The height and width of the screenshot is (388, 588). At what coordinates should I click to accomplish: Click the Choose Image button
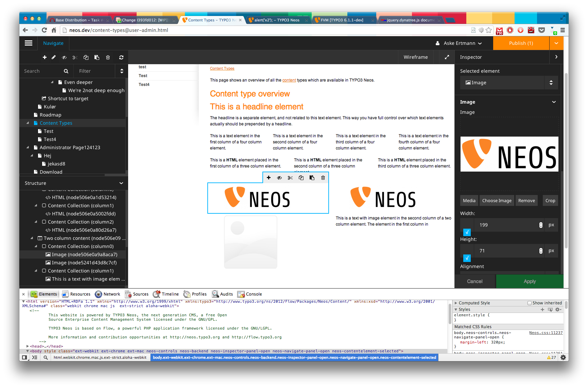[497, 200]
